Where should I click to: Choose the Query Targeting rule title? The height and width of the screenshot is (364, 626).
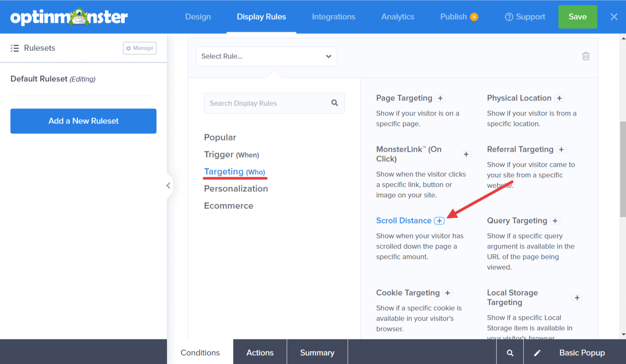(517, 221)
